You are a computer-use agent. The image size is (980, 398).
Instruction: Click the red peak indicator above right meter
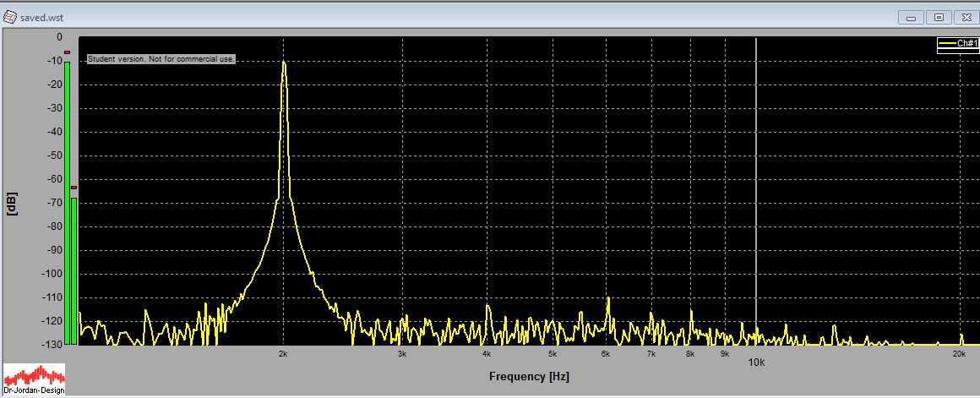[x=73, y=188]
